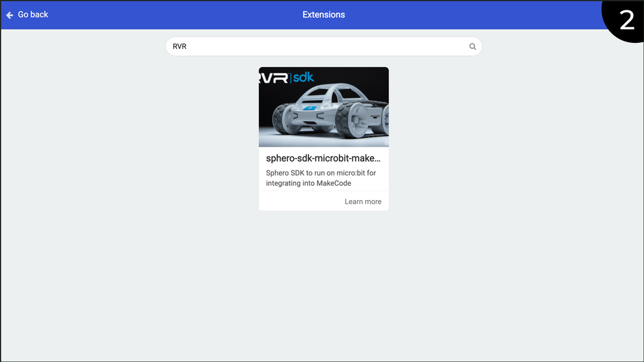
Task: Click the typed "RVR" text in search box
Action: tap(180, 47)
